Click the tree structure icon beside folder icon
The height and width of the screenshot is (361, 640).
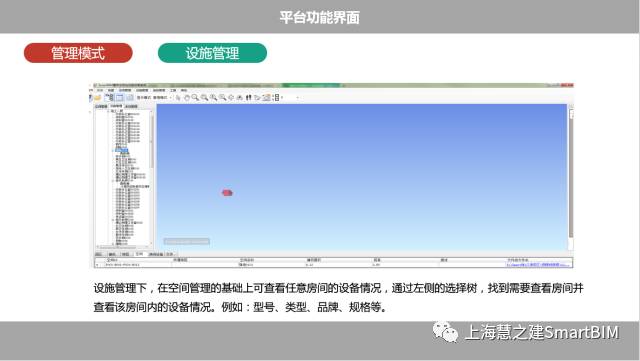click(109, 98)
